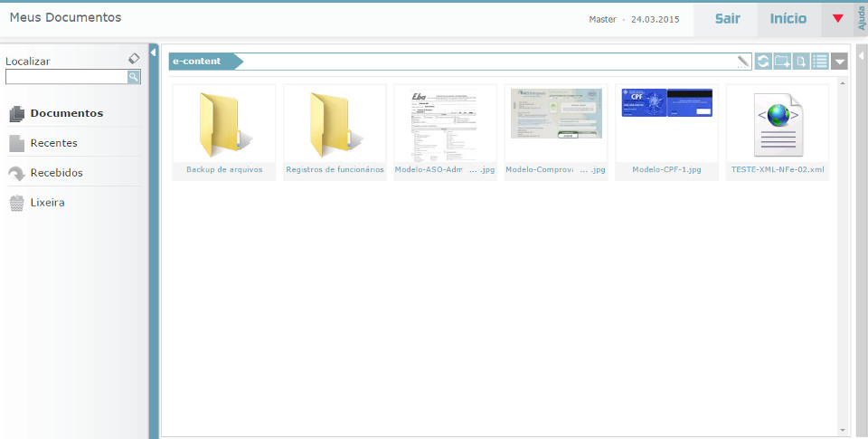Open the Backup de arquivos folder
Viewport: 868px width, 439px height.
click(223, 125)
